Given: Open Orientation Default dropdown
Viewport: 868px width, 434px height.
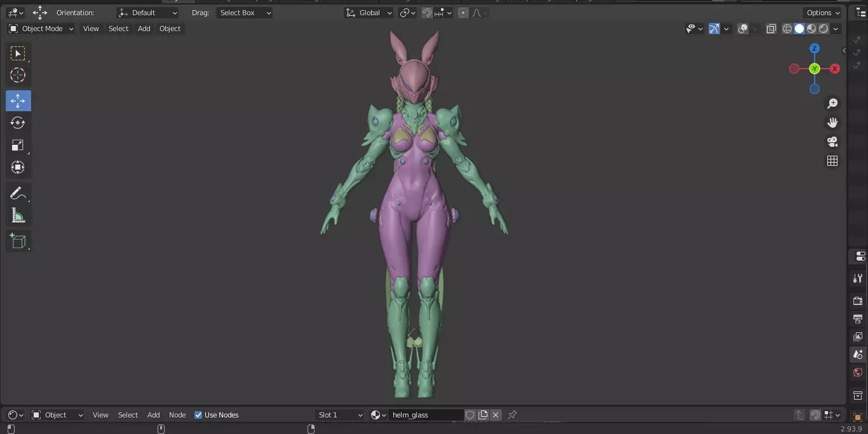Looking at the screenshot, I should point(148,13).
